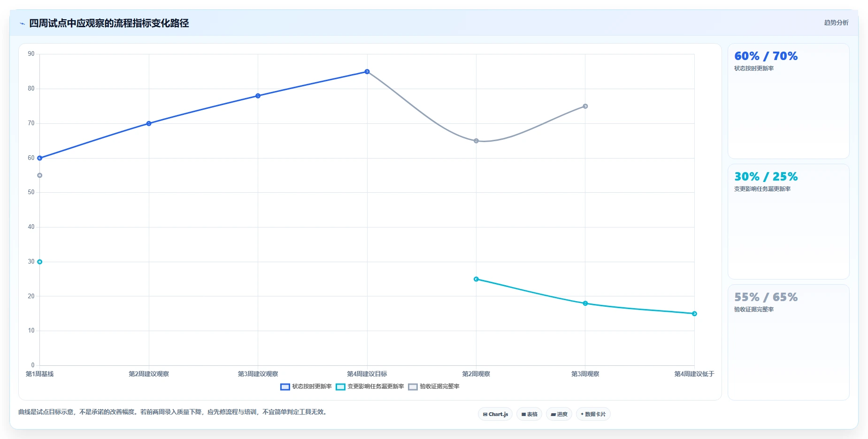Click the y-axis tick label 90
Screen dimensions: 868x439
click(31, 54)
